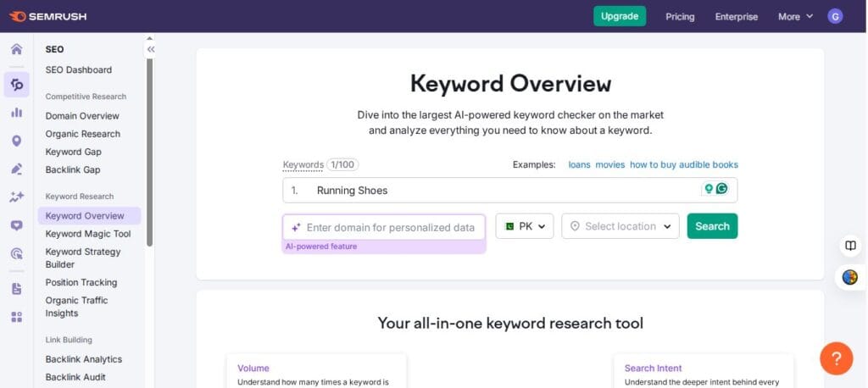Expand the More menu in header

795,17
